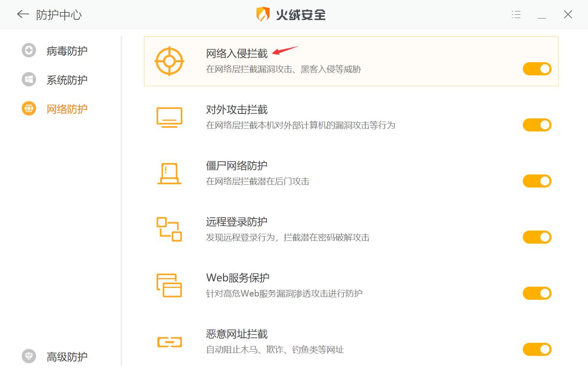The image size is (588, 387).
Task: Turn off the 恶意网址拦截 toggle
Action: (537, 349)
